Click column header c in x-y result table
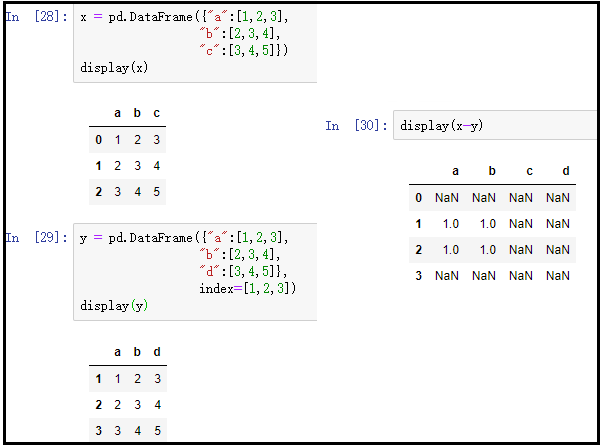This screenshot has width=602, height=447. tap(529, 171)
